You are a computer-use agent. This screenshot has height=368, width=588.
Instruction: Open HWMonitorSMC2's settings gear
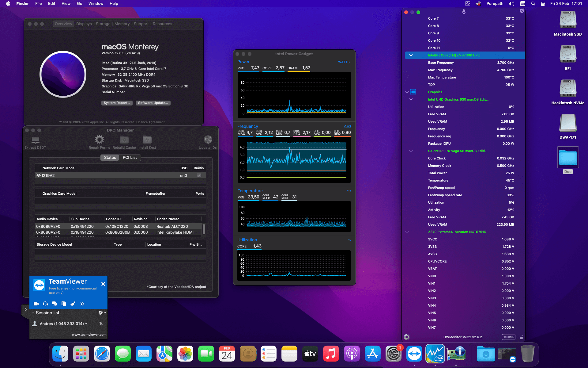coord(407,337)
